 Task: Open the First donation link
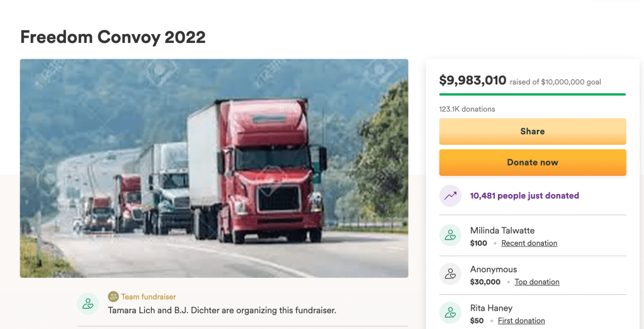pos(521,320)
